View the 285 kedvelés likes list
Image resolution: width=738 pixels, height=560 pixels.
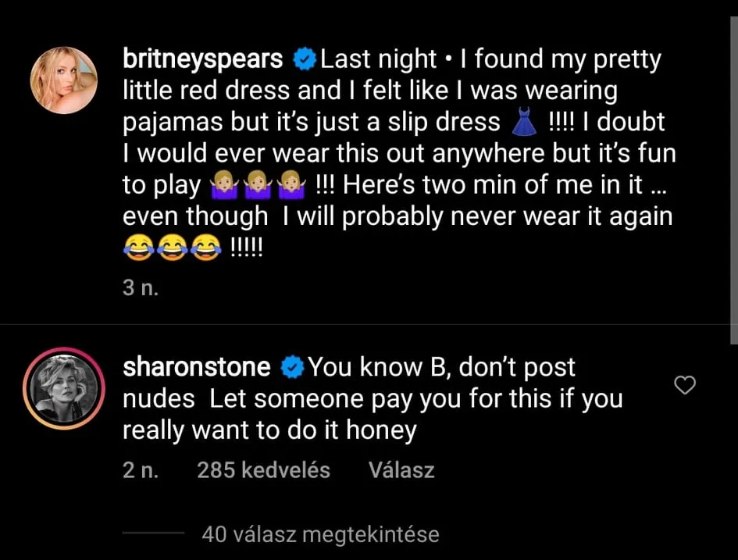pyautogui.click(x=264, y=469)
